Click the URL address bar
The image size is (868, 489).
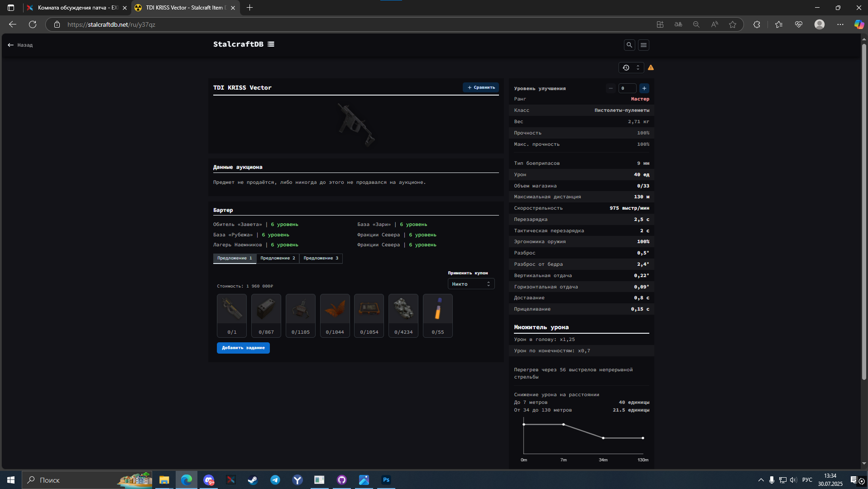(x=353, y=24)
